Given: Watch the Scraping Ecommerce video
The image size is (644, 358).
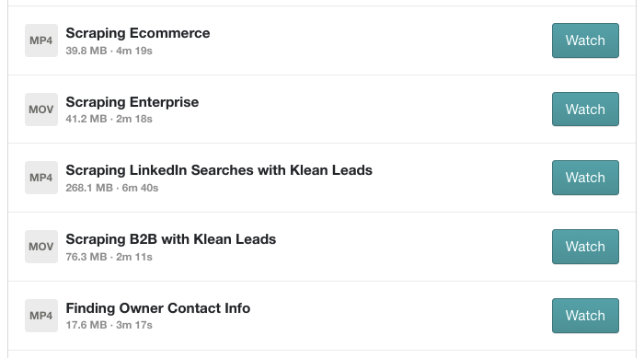Looking at the screenshot, I should tap(585, 40).
